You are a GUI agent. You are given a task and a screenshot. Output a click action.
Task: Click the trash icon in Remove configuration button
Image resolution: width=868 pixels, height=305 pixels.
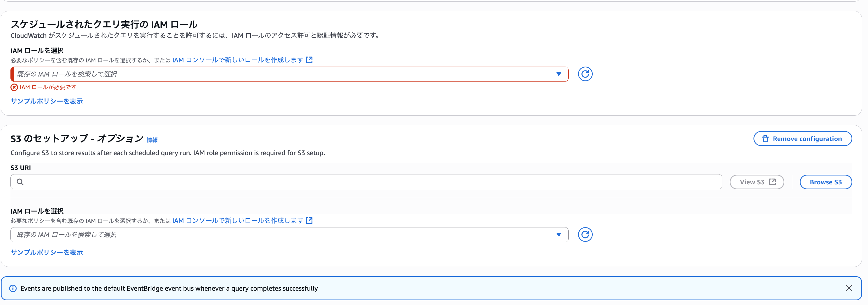(x=766, y=138)
